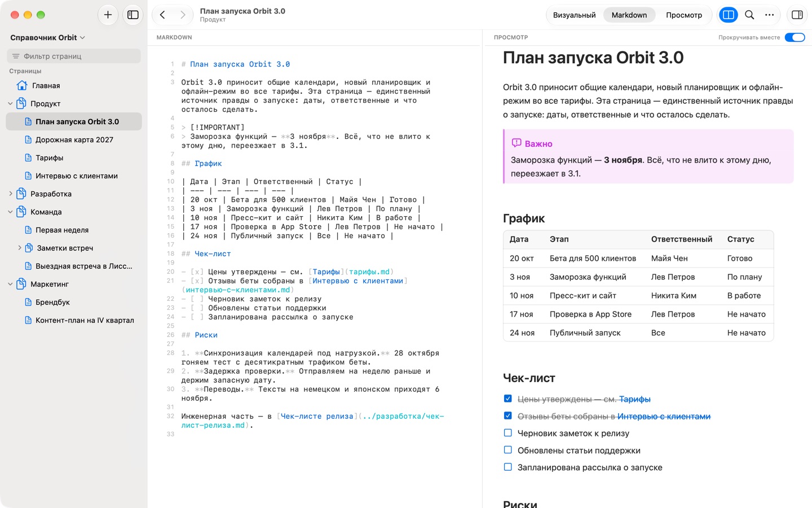Toggle split view layout icon
Screen dimensions: 812x508
point(728,15)
